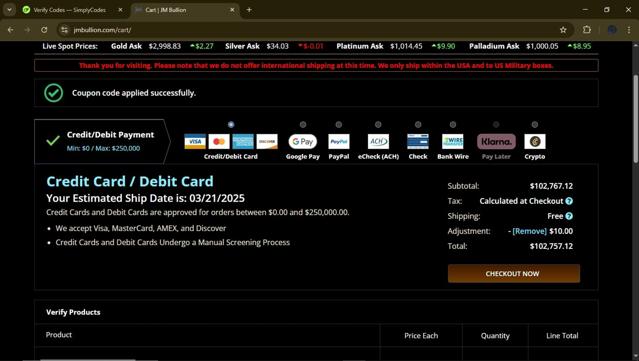This screenshot has height=361, width=639.
Task: Click the coupon applied success checkmark
Action: (53, 93)
